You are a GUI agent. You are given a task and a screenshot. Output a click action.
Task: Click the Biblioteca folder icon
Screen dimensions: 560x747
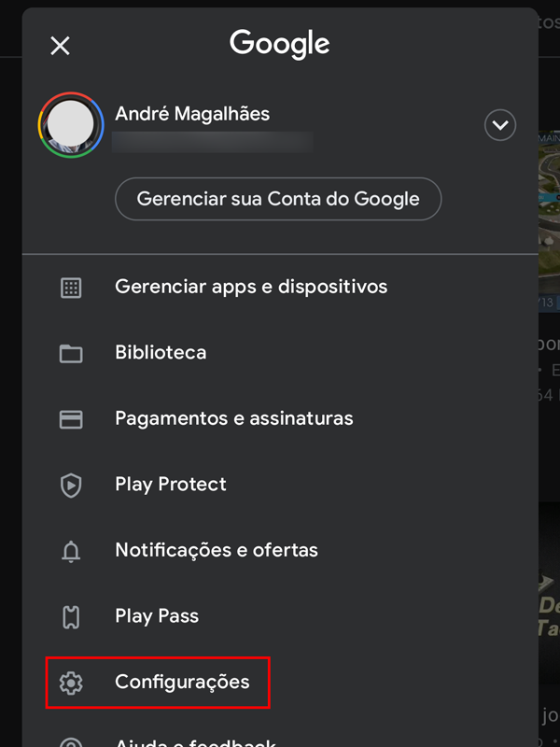point(71,354)
